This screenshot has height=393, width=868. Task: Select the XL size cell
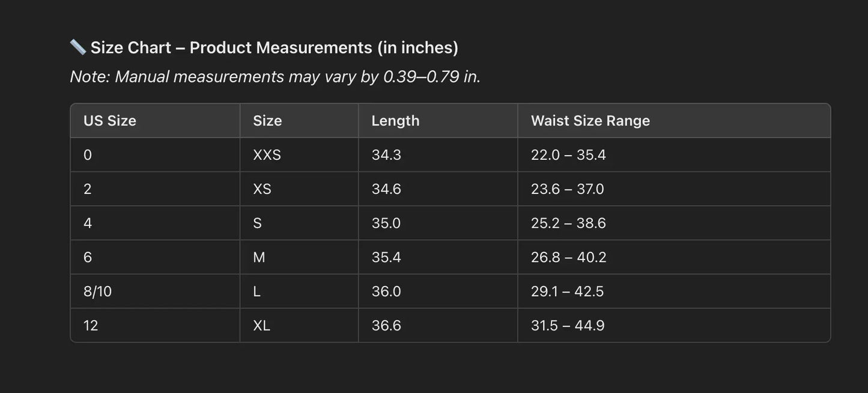pyautogui.click(x=261, y=326)
